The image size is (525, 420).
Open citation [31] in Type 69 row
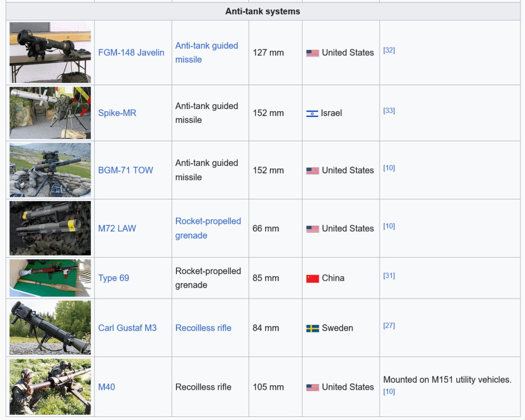389,276
